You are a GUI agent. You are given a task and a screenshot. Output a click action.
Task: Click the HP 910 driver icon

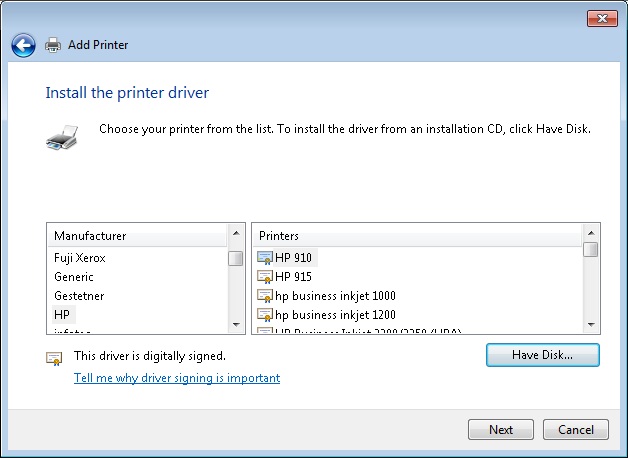265,258
